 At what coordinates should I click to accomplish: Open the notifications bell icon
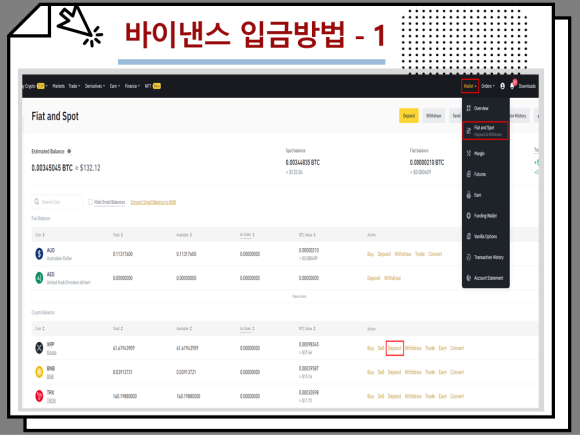(512, 86)
